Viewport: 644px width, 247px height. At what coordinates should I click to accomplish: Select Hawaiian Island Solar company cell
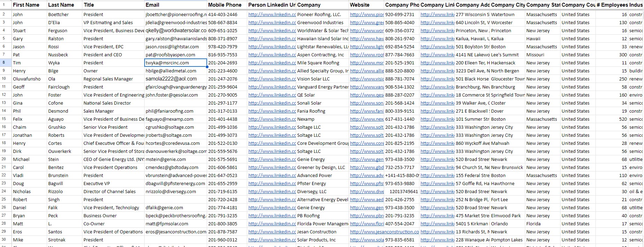[x=322, y=38]
